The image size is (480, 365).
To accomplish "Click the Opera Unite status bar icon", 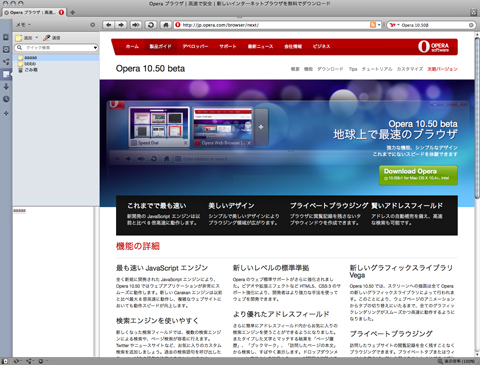I will 29,361.
